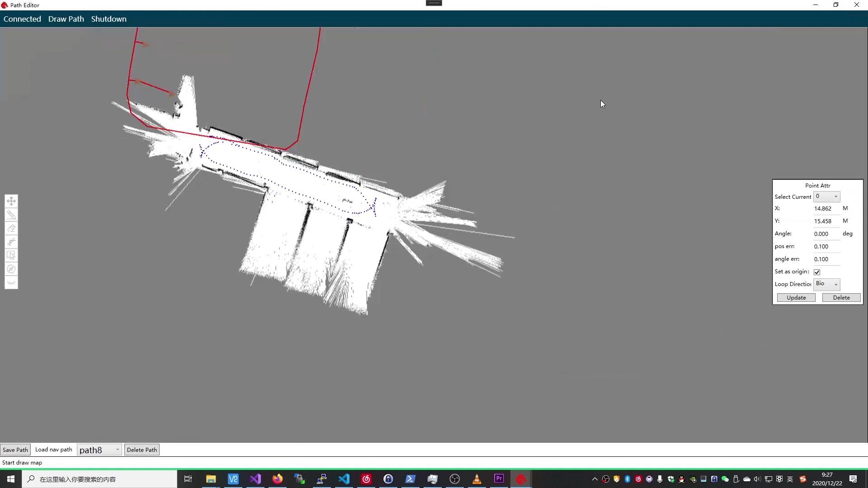
Task: Click the Connected menu item
Action: tap(22, 19)
